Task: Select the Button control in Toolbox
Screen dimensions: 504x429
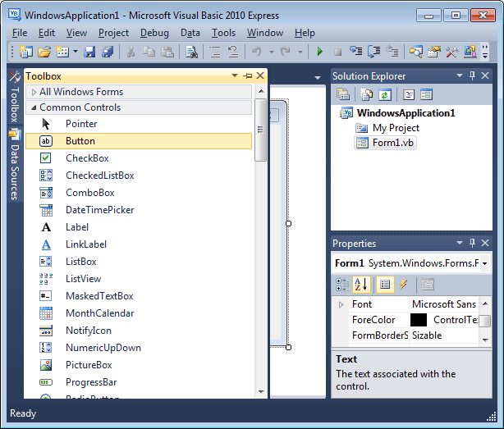Action: [x=139, y=141]
